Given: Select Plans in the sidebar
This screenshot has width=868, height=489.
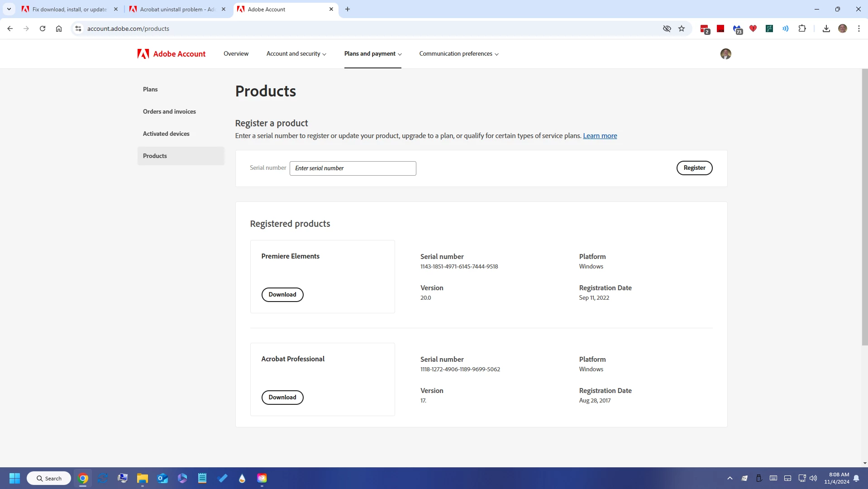Looking at the screenshot, I should [150, 89].
